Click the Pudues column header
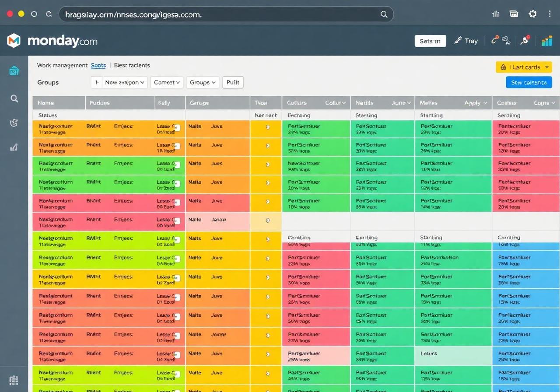The image size is (560, 392). click(x=120, y=103)
